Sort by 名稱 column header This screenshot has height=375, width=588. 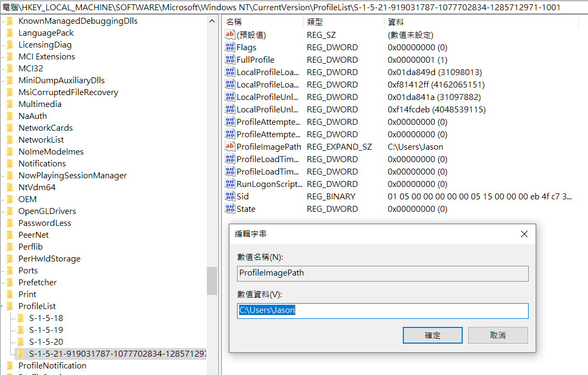pos(234,22)
